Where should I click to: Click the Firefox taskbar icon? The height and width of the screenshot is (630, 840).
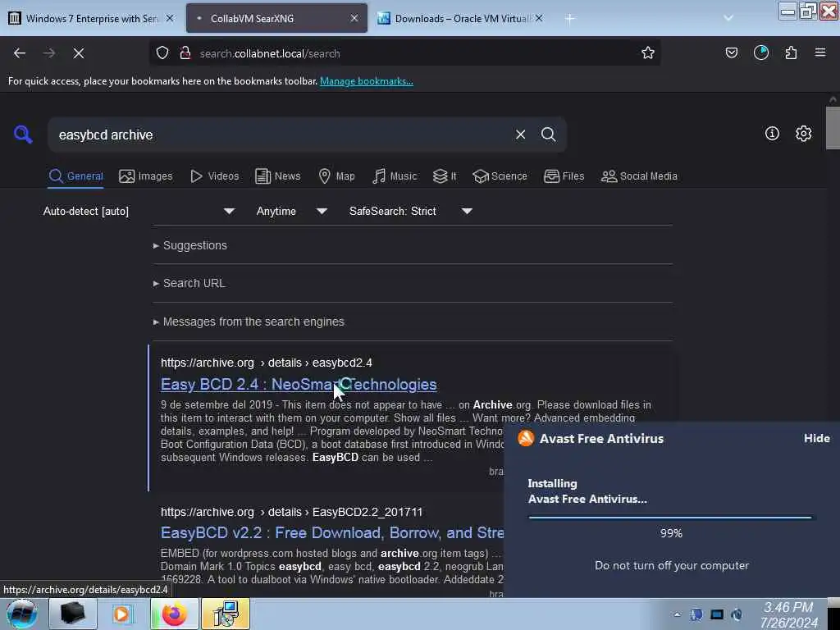174,614
